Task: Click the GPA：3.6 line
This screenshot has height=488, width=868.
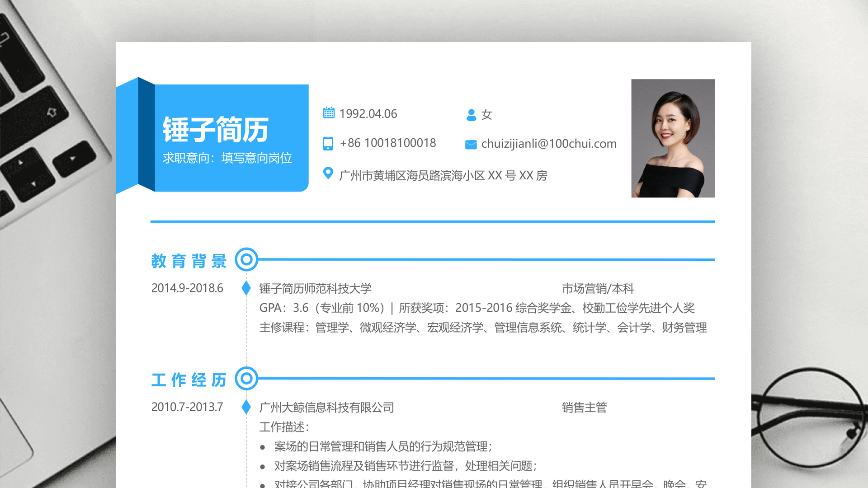Action: point(477,308)
